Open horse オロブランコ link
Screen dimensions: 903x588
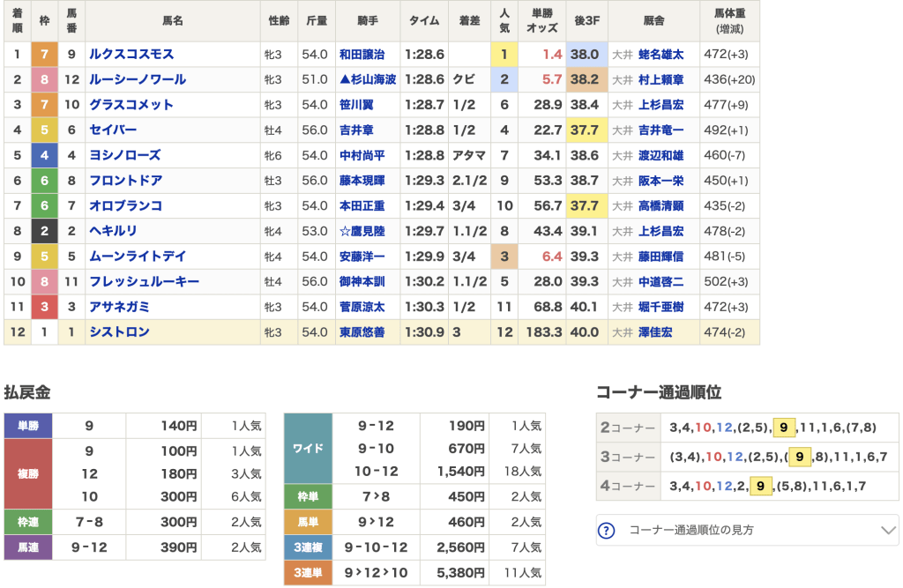point(125,205)
